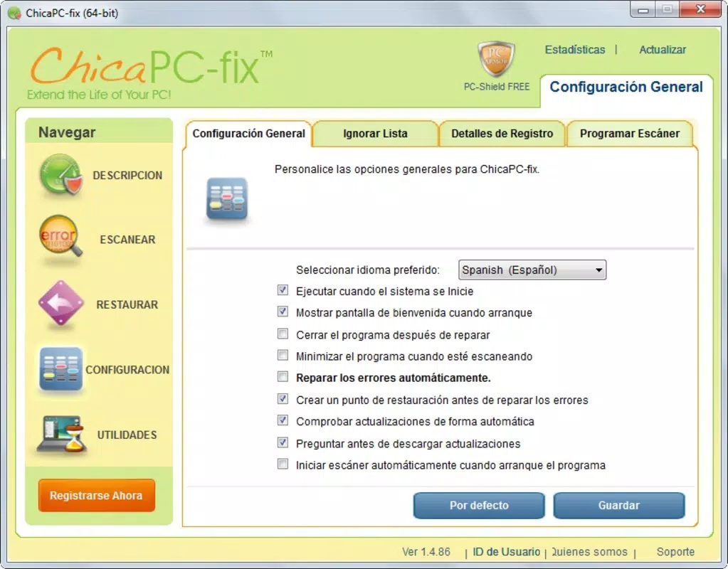The width and height of the screenshot is (728, 569).
Task: Close the ChicaPC-fix window
Action: tap(701, 9)
